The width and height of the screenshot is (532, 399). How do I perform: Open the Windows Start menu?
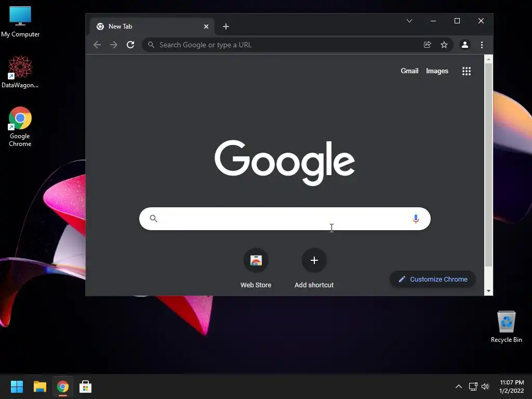(17, 387)
